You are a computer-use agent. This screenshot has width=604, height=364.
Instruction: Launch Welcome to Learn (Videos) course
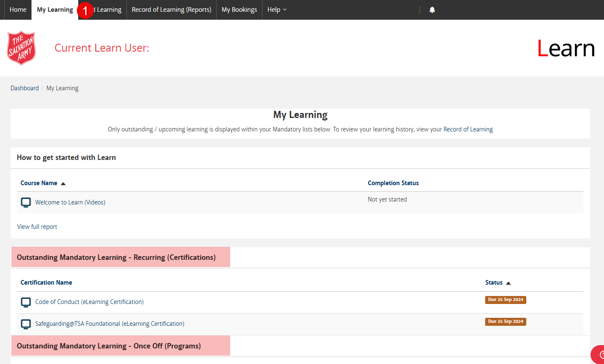click(x=70, y=202)
